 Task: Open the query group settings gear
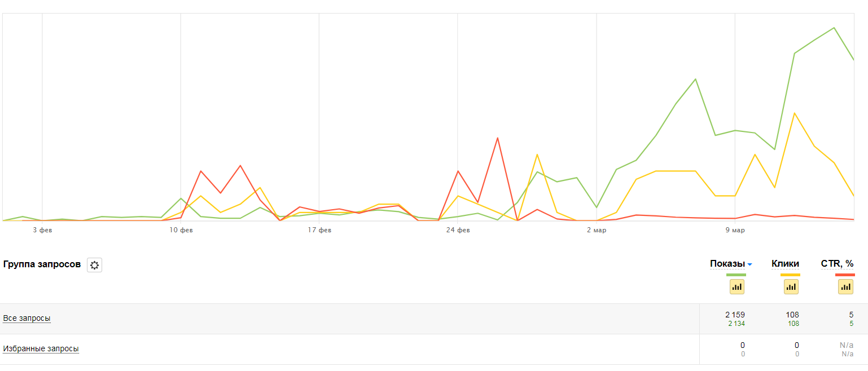coord(94,265)
